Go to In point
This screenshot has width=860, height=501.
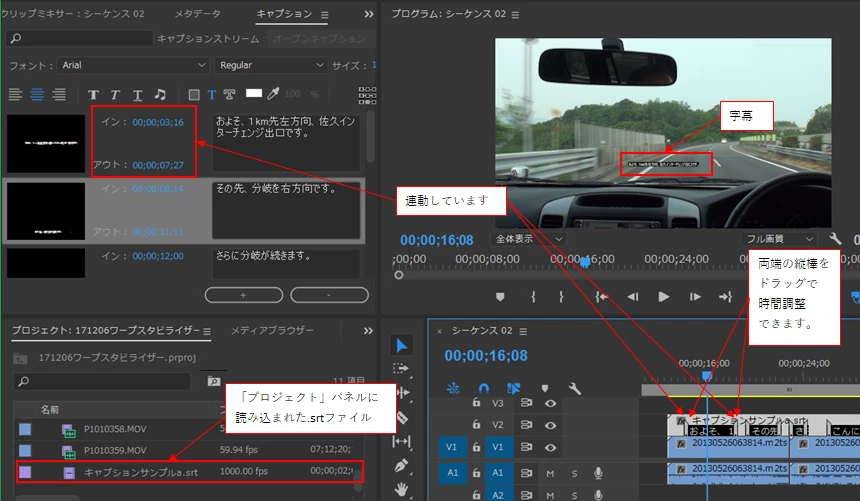602,297
